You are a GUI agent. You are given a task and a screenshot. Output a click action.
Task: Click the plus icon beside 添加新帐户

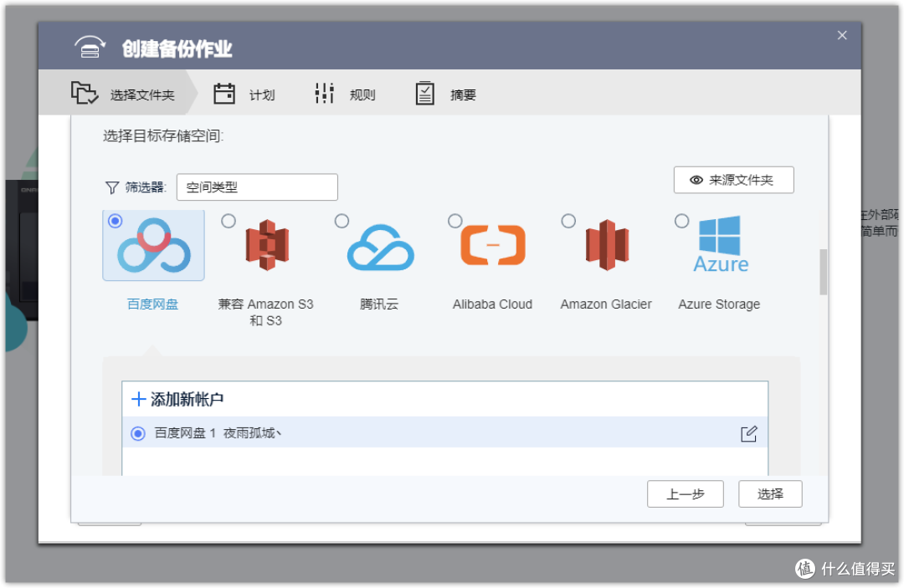pyautogui.click(x=138, y=399)
